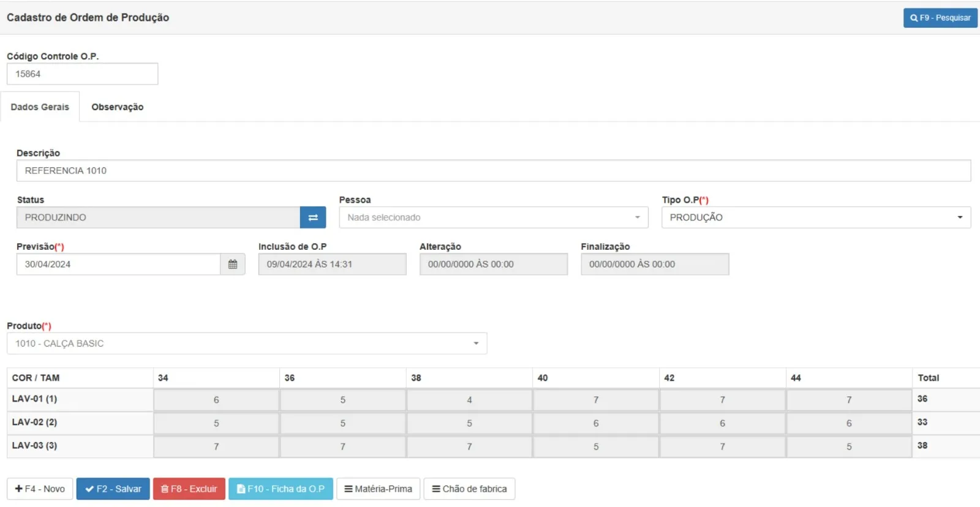The height and width of the screenshot is (507, 980).
Task: Expand the Produto selection dropdown
Action: [x=247, y=344]
